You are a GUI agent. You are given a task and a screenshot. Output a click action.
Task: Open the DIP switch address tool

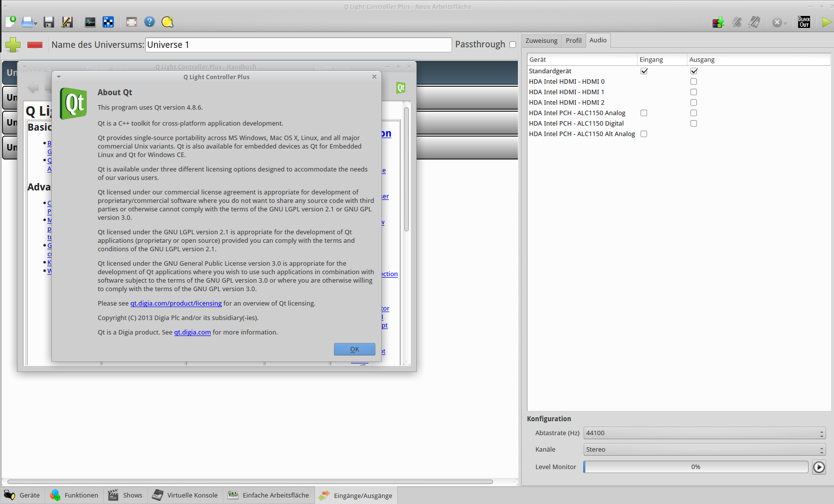coord(108,22)
